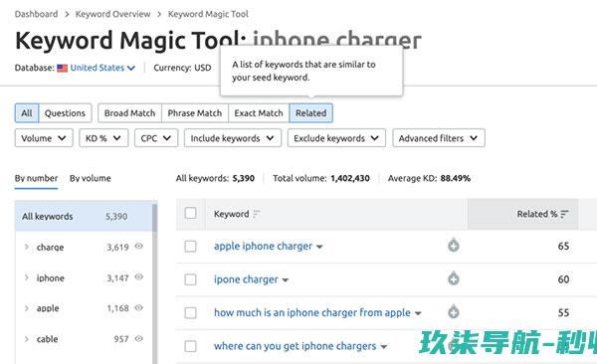This screenshot has height=364, width=597.
Task: Open the Volume filter dropdown
Action: [44, 138]
